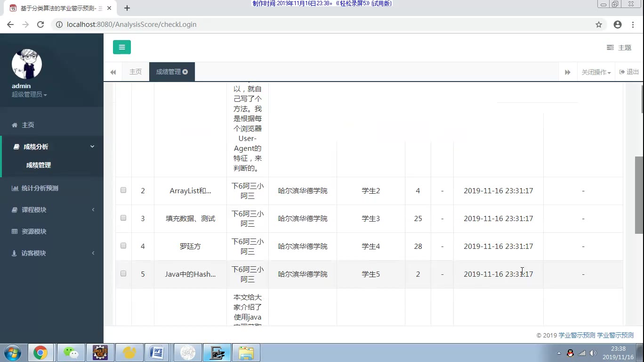Click the 主题 theme button
The height and width of the screenshot is (362, 644).
[619, 48]
